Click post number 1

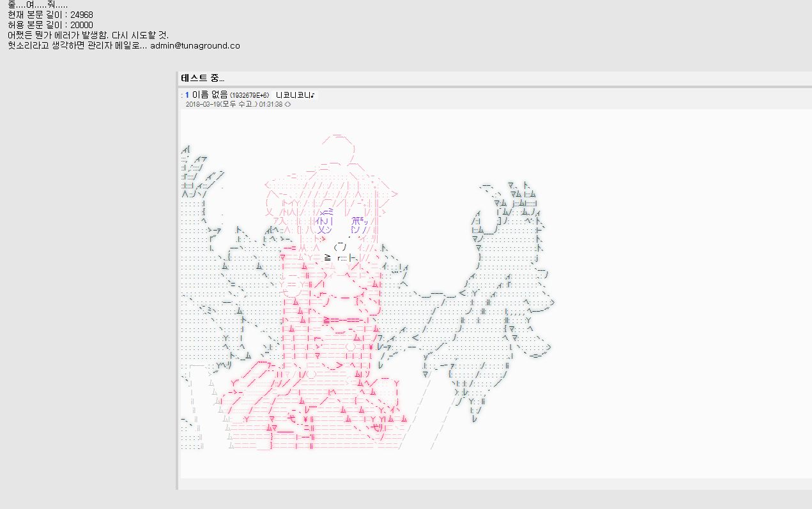pyautogui.click(x=187, y=95)
